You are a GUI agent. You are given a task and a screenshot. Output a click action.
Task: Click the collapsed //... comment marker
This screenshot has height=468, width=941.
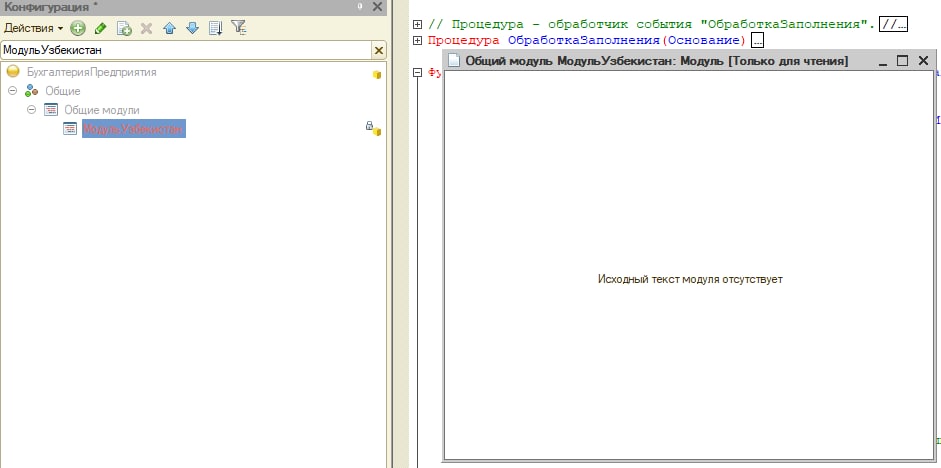pyautogui.click(x=893, y=25)
